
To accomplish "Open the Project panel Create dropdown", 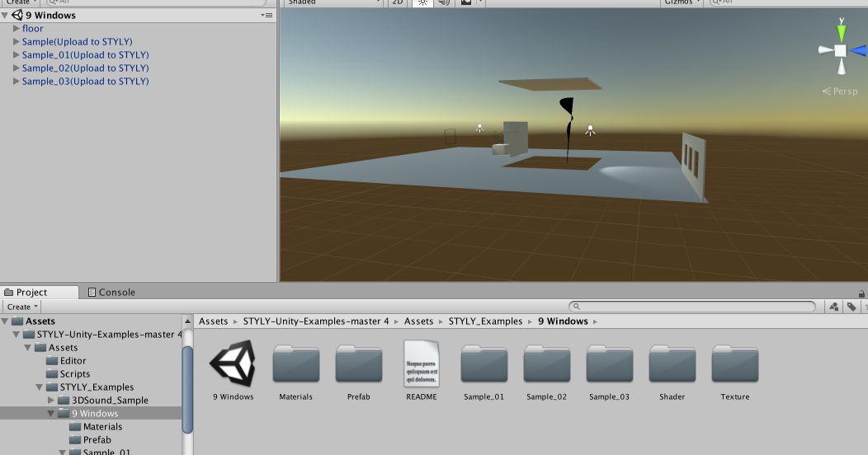I will [x=22, y=307].
